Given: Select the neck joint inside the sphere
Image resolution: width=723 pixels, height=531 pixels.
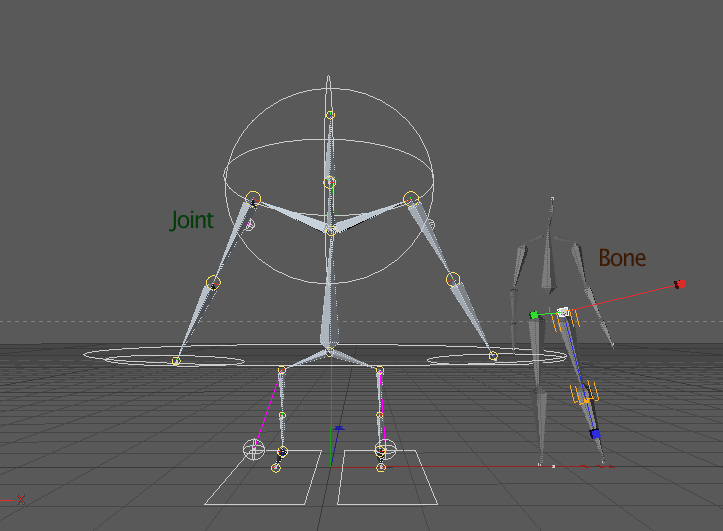Looking at the screenshot, I should coord(329,183).
